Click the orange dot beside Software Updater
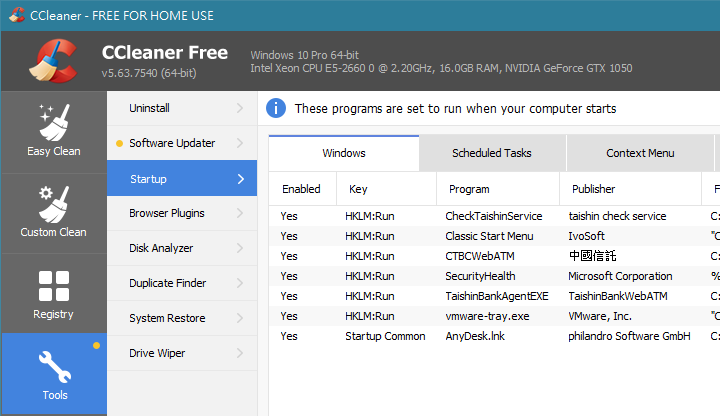Screen dimensions: 720x416 pos(119,143)
